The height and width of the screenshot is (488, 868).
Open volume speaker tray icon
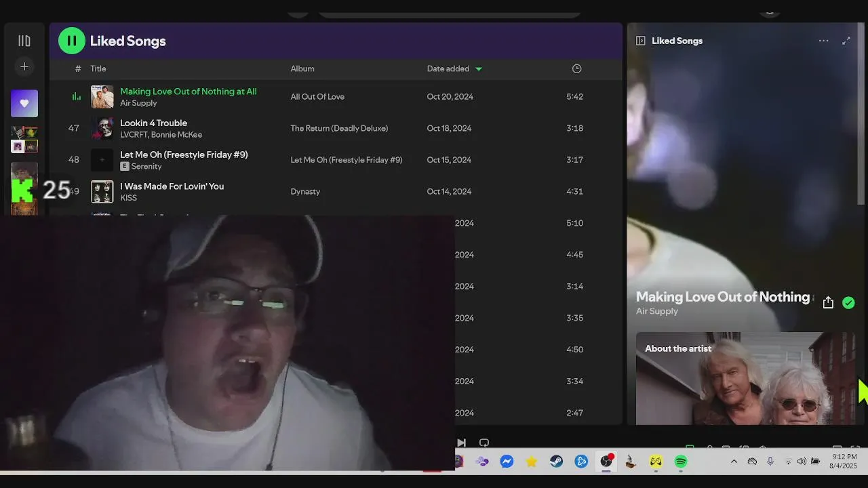coord(802,462)
